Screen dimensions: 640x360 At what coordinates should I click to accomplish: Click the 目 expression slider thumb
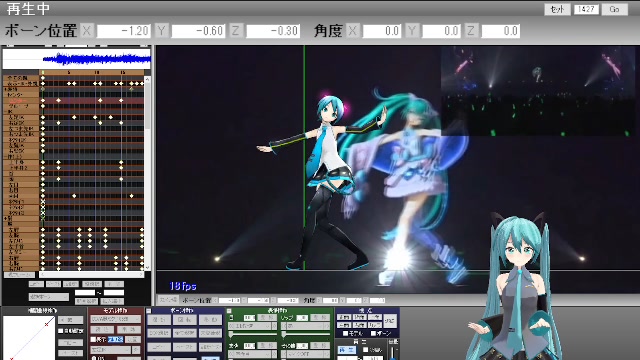pyautogui.click(x=231, y=335)
